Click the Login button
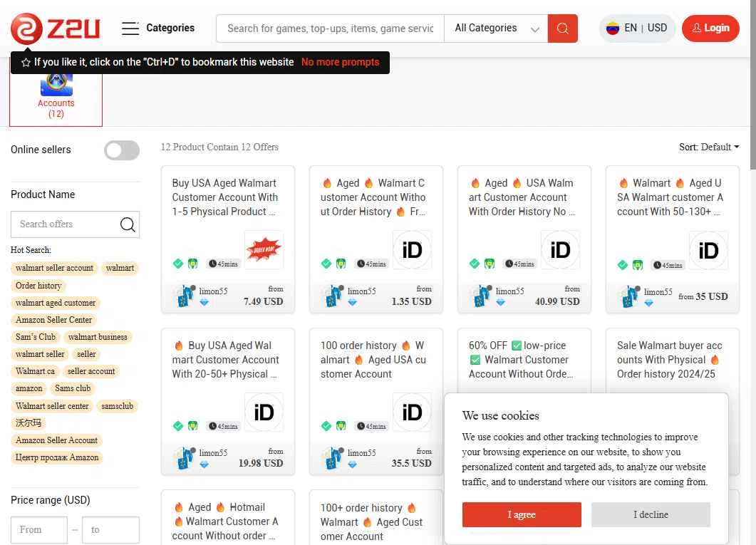 [710, 28]
